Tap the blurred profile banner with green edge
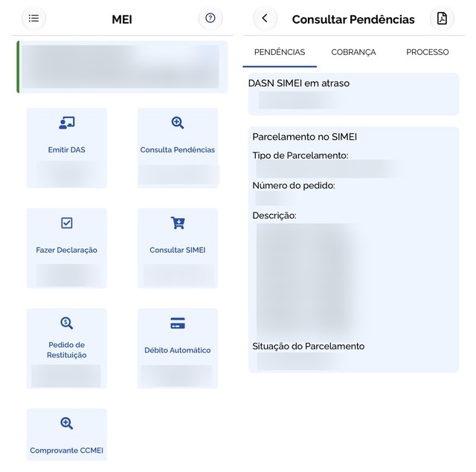This screenshot has width=476, height=472. tap(122, 67)
